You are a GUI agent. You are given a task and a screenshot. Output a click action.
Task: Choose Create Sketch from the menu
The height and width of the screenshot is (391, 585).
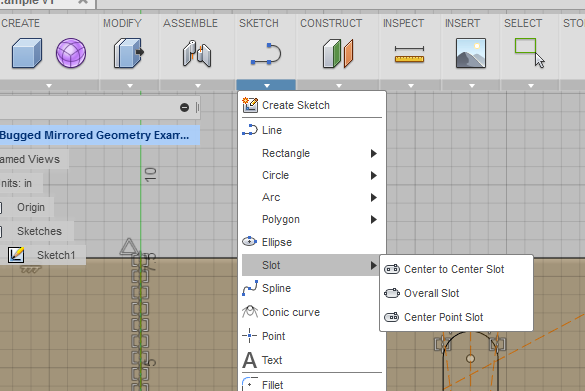(x=312, y=105)
